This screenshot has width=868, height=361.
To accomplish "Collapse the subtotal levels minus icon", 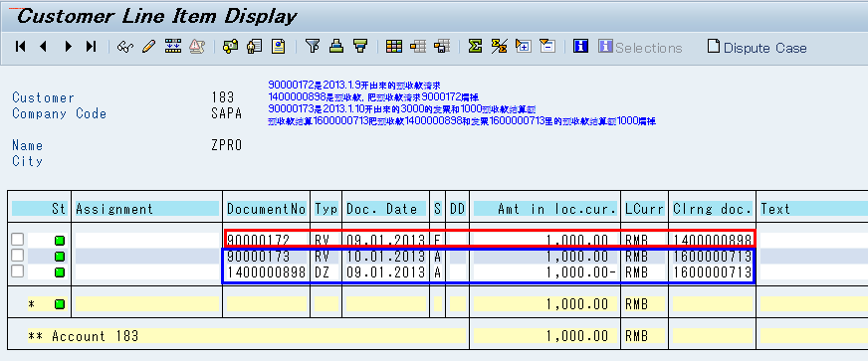I will [x=546, y=46].
